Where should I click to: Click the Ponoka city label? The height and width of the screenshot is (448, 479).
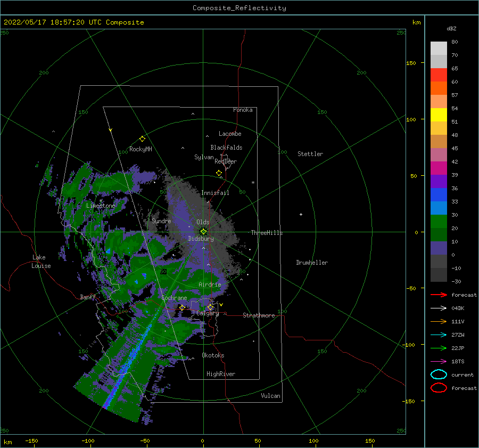click(x=243, y=110)
